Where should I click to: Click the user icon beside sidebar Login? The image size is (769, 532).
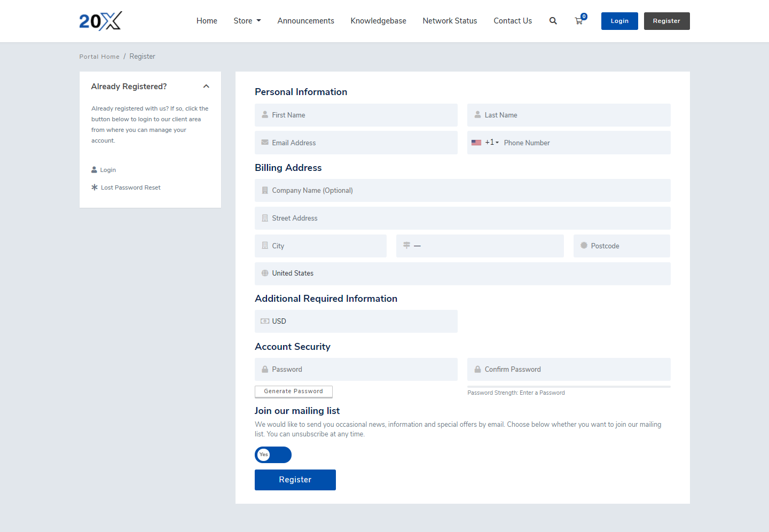tap(95, 170)
